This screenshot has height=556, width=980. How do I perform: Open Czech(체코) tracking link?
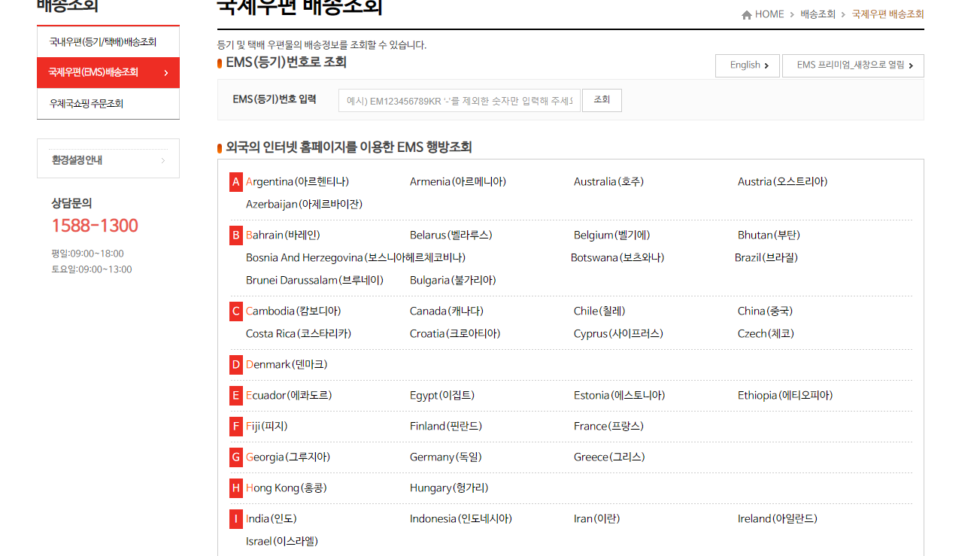(x=766, y=334)
